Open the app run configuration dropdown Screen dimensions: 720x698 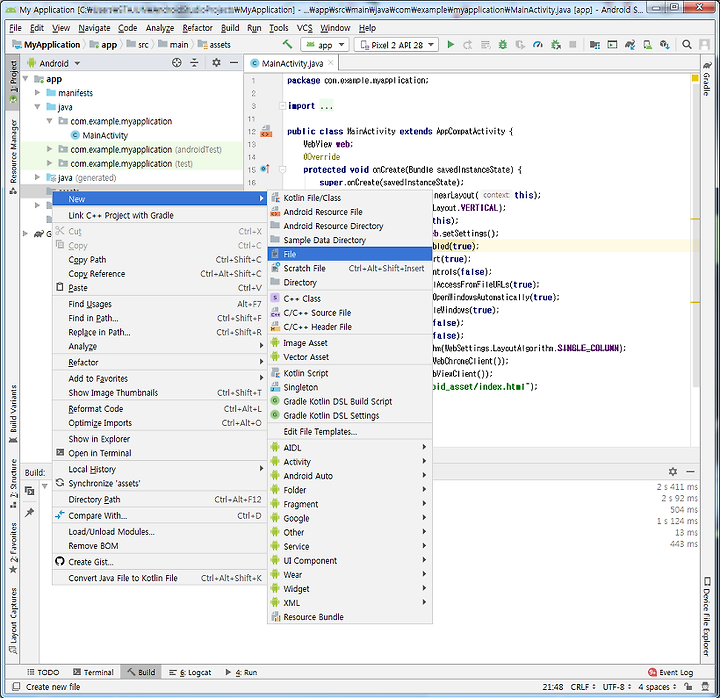(x=325, y=45)
